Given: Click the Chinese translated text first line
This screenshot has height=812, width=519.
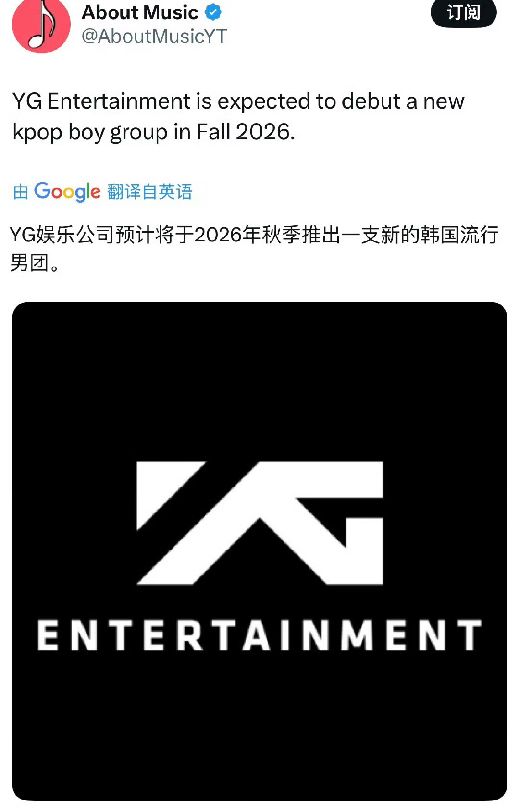Looking at the screenshot, I should (x=254, y=235).
